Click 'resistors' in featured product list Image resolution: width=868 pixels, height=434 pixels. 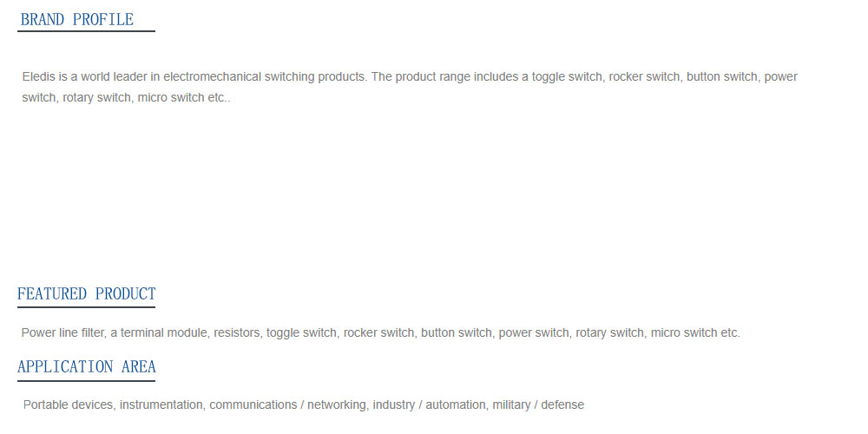(x=236, y=332)
